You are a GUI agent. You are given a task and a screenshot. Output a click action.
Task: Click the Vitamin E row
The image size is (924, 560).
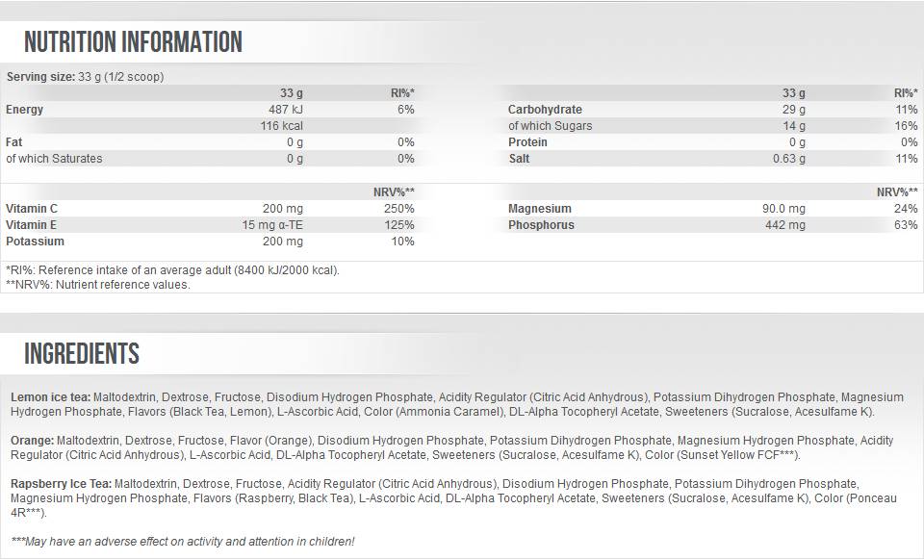click(x=36, y=224)
